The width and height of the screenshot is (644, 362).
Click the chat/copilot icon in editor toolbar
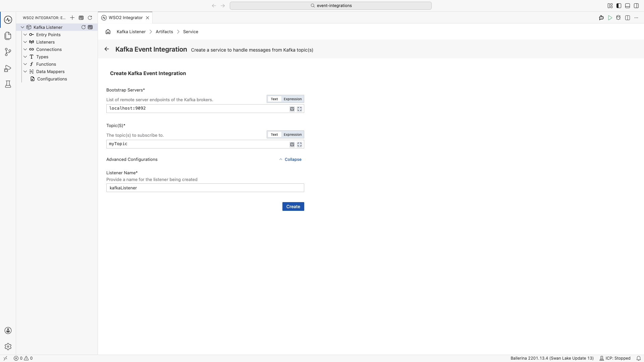601,18
